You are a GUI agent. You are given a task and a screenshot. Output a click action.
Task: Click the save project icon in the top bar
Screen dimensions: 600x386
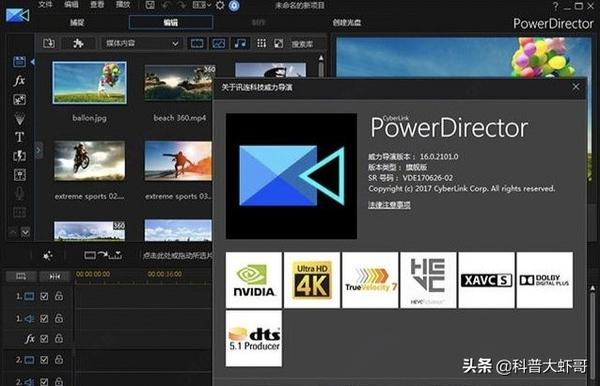150,5
